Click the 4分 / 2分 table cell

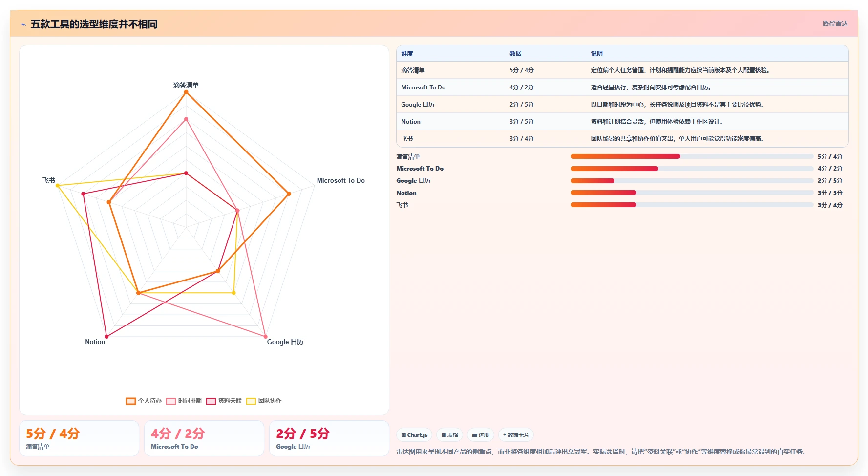pos(522,87)
